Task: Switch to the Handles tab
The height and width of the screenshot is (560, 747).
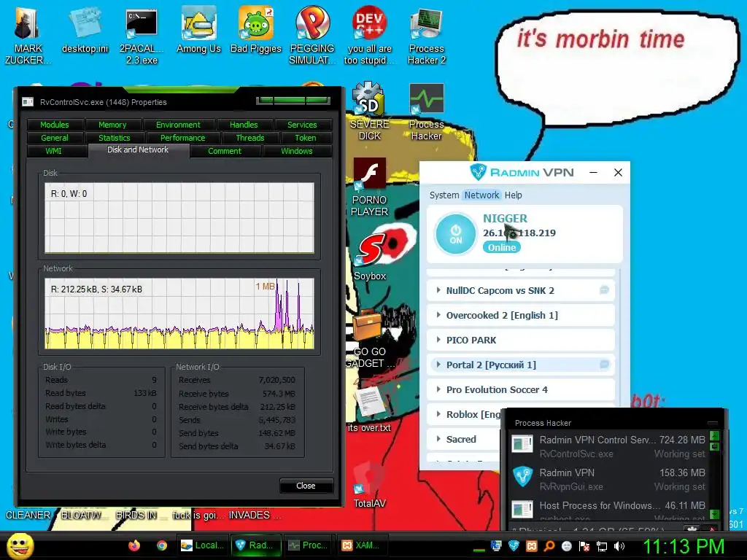Action: [x=244, y=125]
